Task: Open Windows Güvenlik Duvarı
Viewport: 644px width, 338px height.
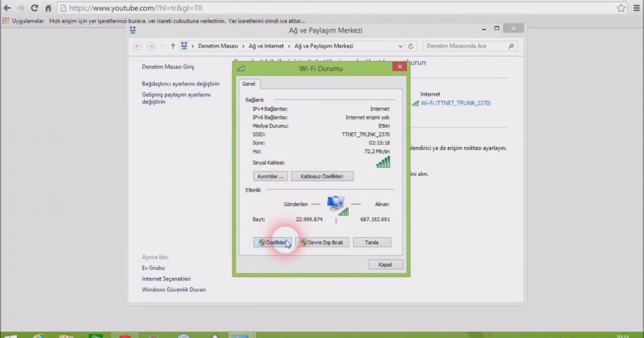Action: tap(173, 290)
